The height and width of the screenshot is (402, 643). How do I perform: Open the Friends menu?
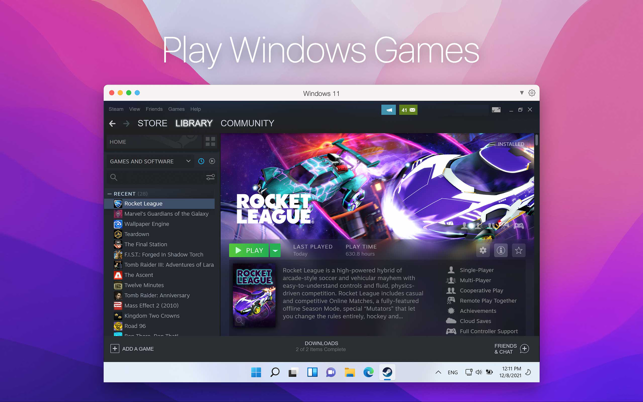coord(154,109)
